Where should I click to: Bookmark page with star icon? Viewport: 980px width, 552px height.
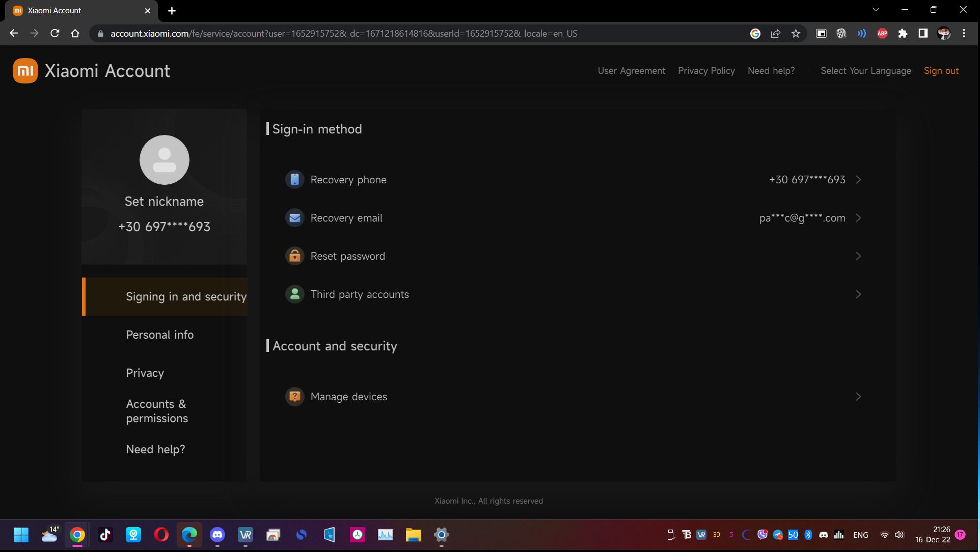[796, 34]
